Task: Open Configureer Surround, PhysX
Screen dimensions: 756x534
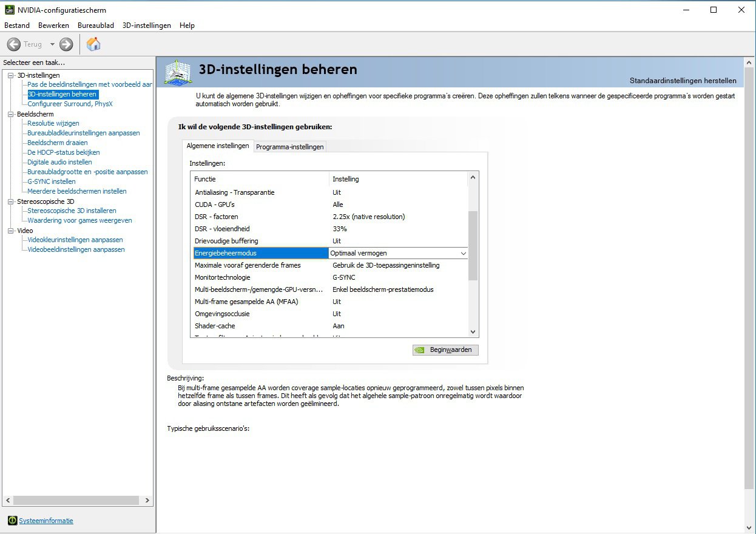Action: click(70, 104)
